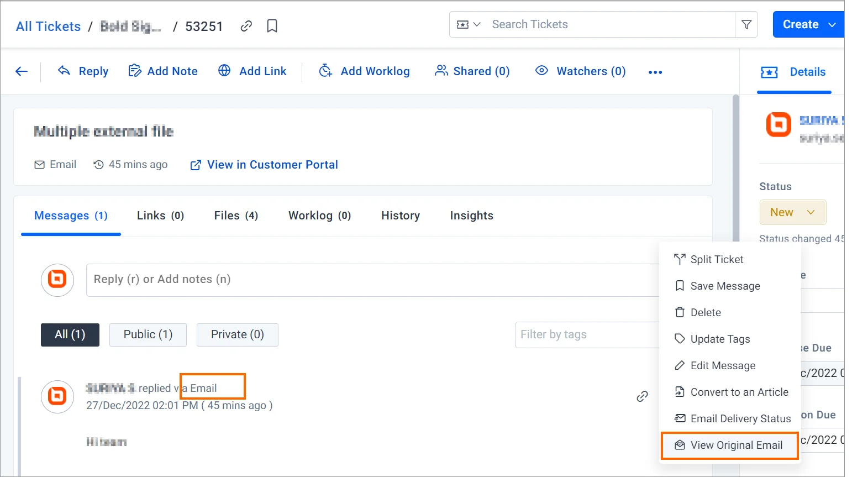The width and height of the screenshot is (868, 477).
Task: Open the filter funnel in search bar
Action: [746, 24]
